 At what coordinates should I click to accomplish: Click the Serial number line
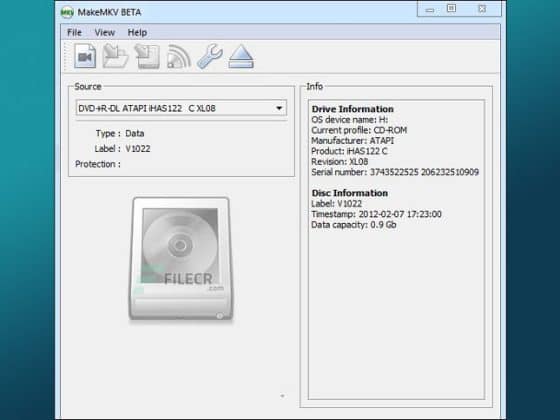point(395,172)
